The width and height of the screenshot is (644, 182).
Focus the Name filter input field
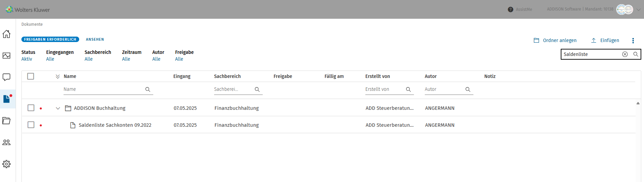tap(104, 89)
